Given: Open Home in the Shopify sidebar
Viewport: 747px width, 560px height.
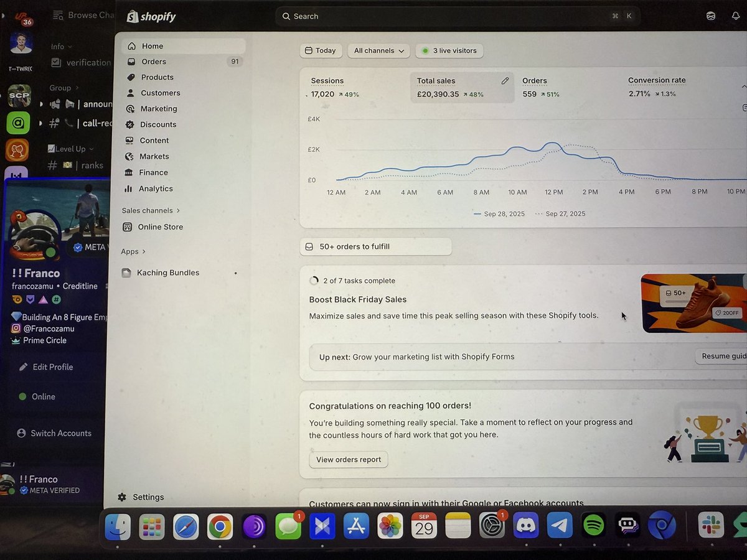Looking at the screenshot, I should point(183,46).
